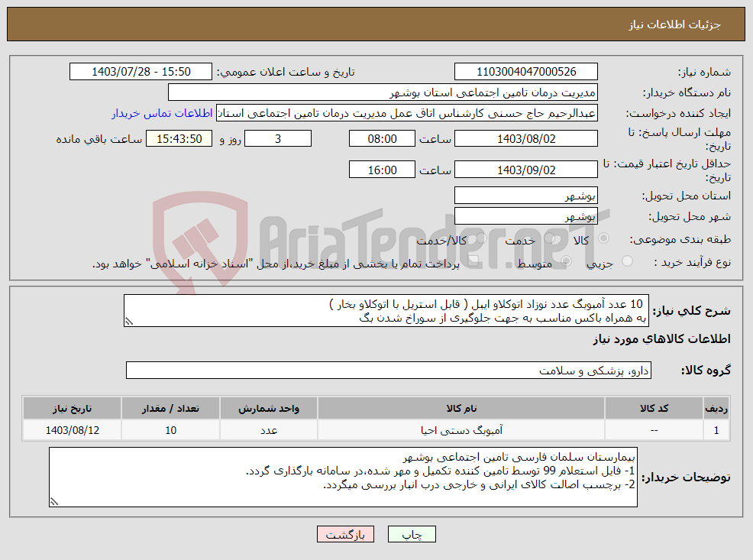Screen dimensions: 753x560
Task: Click the کد کالا column header
Action: [654, 408]
